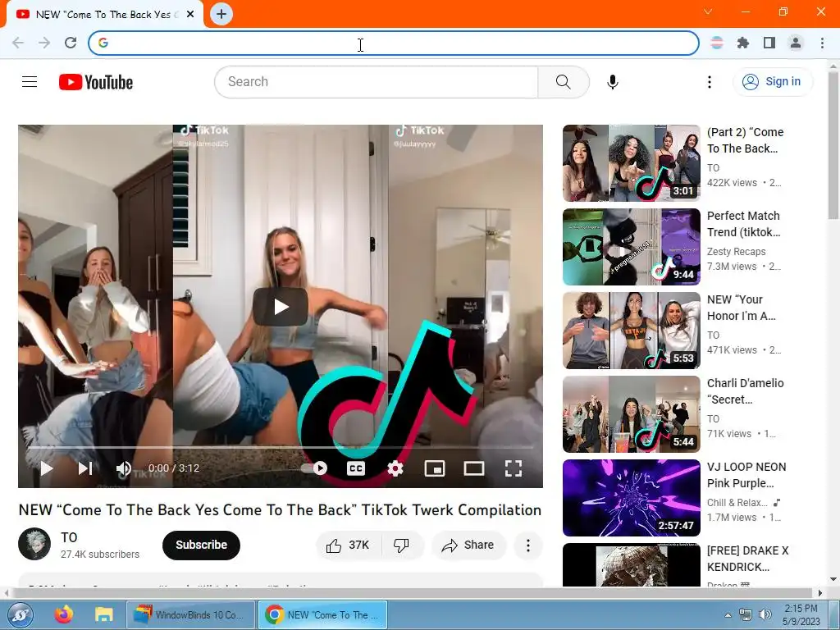Focus the YouTube search field

[376, 82]
